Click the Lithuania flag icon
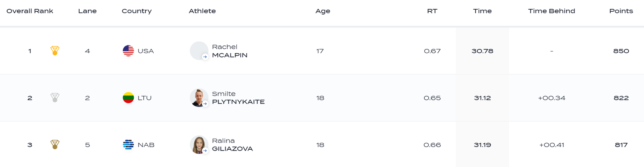Screen dimensions: 644x167 (x=128, y=98)
